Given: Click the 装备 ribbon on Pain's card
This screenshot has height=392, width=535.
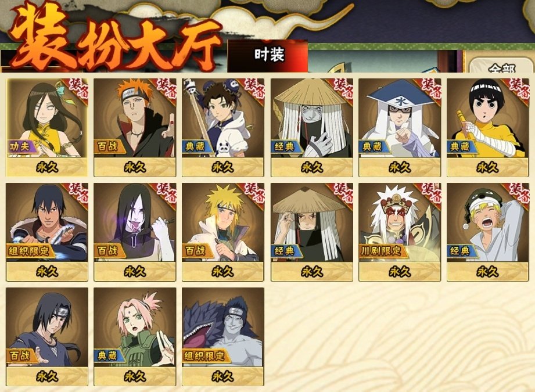Looking at the screenshot, I should (x=165, y=90).
